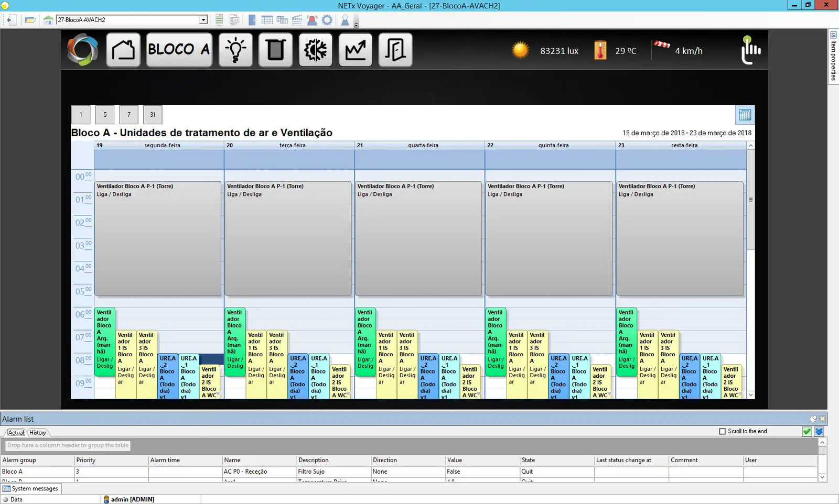Click the BLOCO A button
Image resolution: width=839 pixels, height=504 pixels.
pyautogui.click(x=179, y=50)
